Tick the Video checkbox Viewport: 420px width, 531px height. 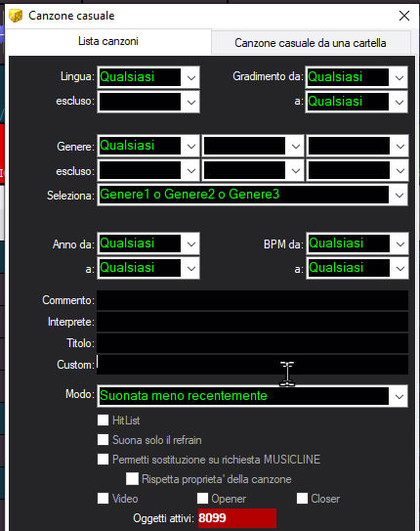103,498
